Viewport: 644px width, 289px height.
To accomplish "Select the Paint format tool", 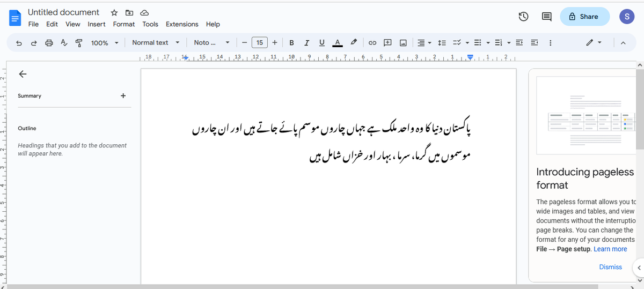I will [x=79, y=43].
